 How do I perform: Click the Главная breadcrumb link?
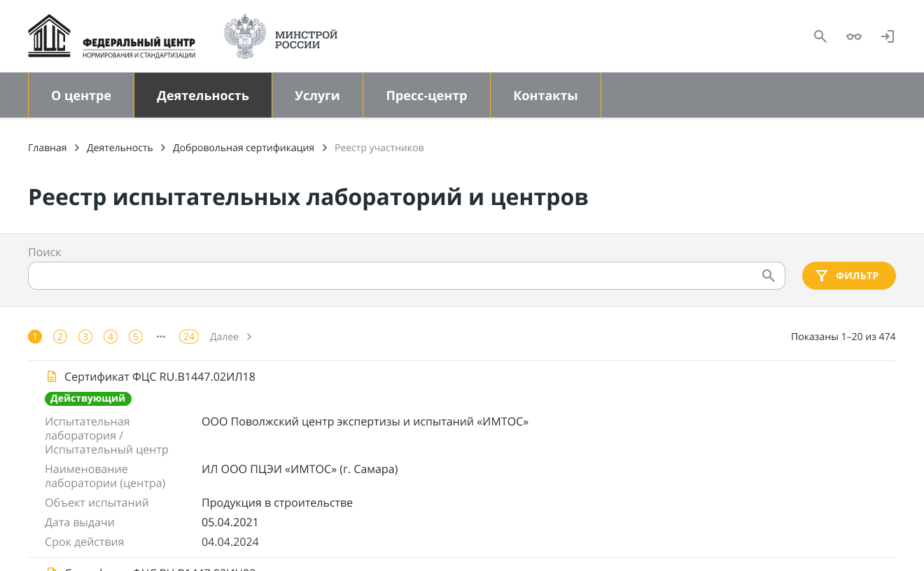click(x=47, y=148)
